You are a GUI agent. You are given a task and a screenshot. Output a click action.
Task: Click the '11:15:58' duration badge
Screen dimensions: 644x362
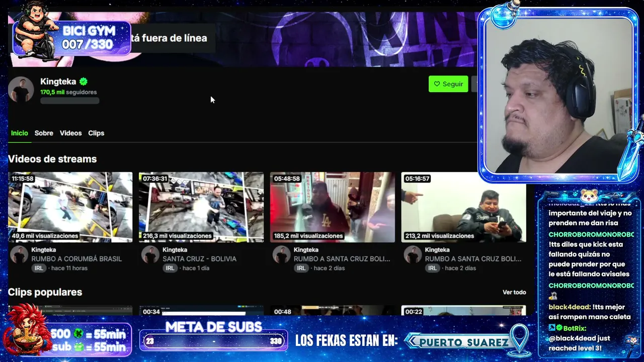[23, 178]
